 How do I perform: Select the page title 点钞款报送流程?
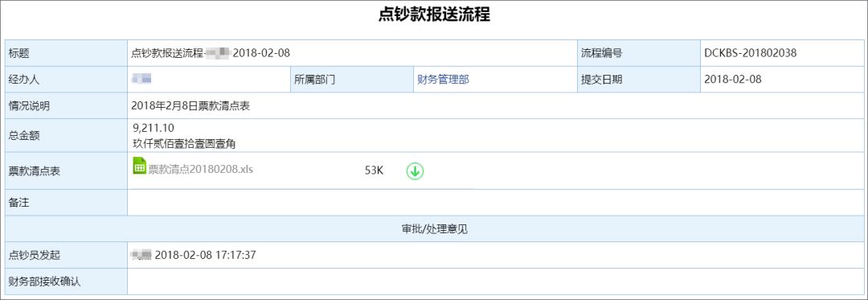pos(434,15)
